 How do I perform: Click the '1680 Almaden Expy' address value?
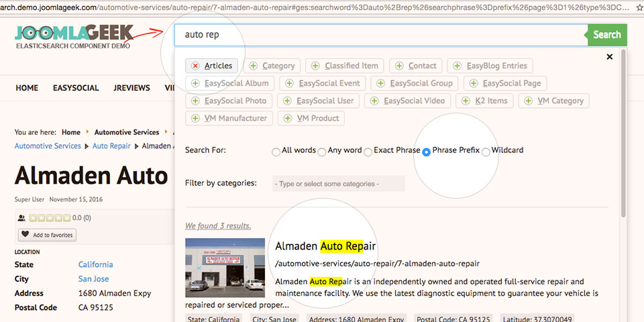click(x=115, y=293)
